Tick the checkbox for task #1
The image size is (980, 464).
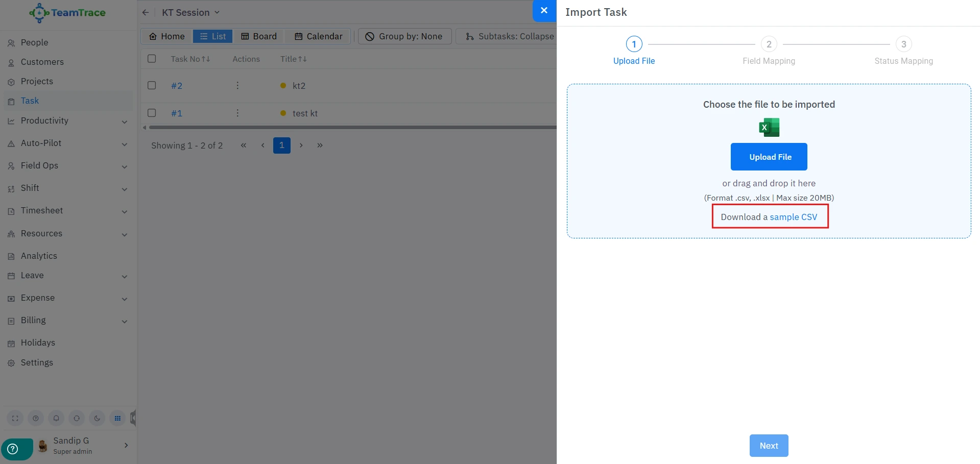click(x=152, y=113)
